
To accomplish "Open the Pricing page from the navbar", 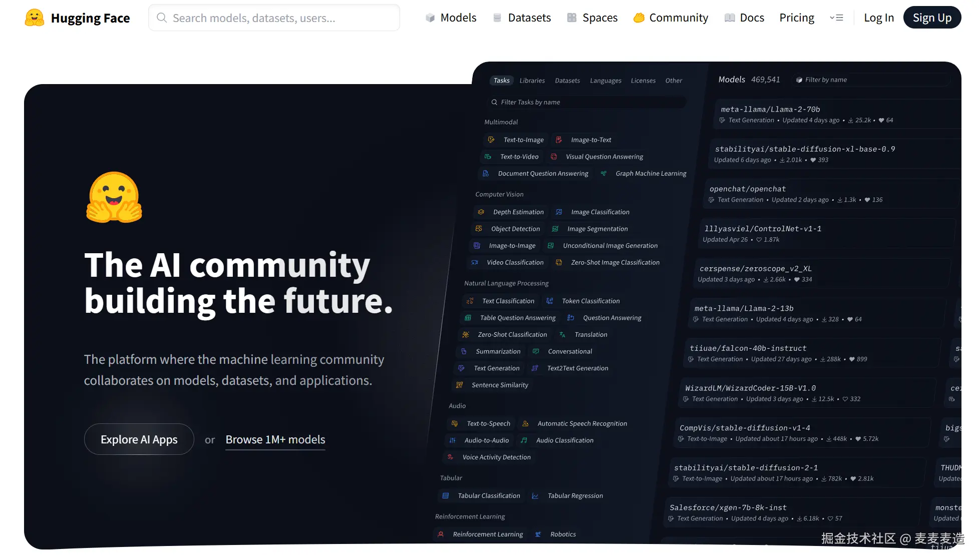I will (796, 18).
